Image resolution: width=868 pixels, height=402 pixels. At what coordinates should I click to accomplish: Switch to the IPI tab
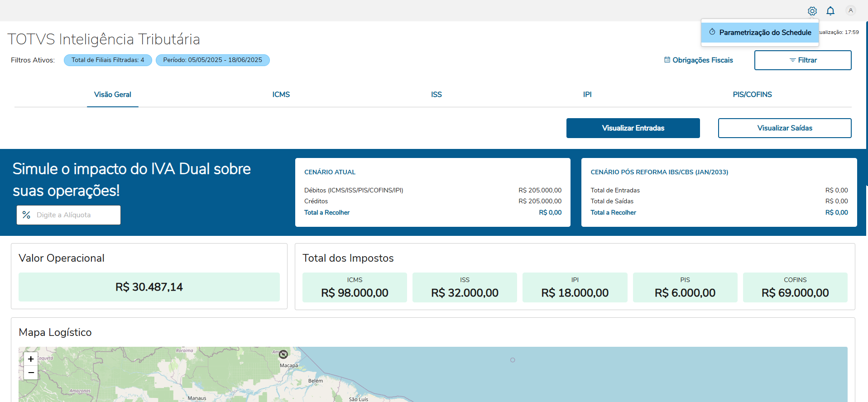click(x=587, y=95)
